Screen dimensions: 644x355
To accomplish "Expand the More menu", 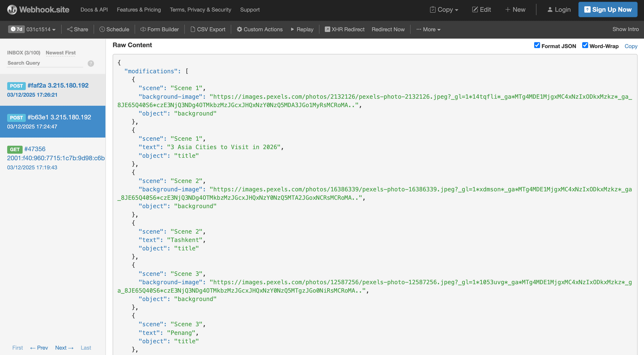I will [428, 29].
